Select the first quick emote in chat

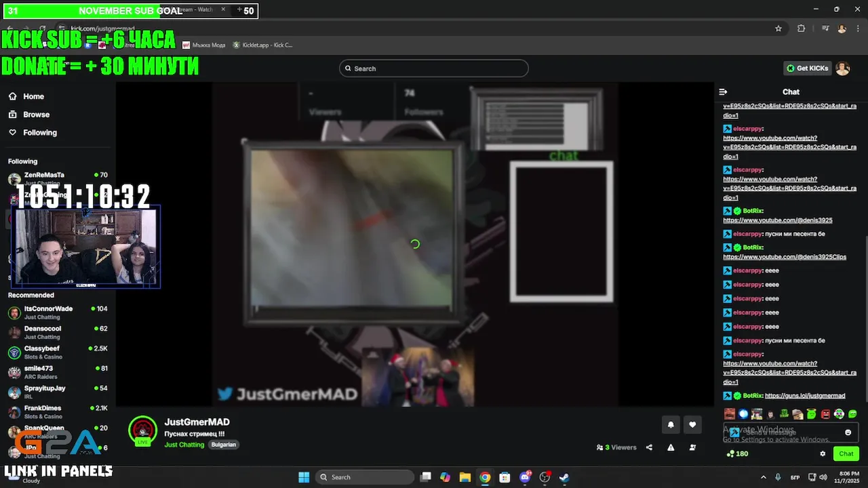(730, 413)
